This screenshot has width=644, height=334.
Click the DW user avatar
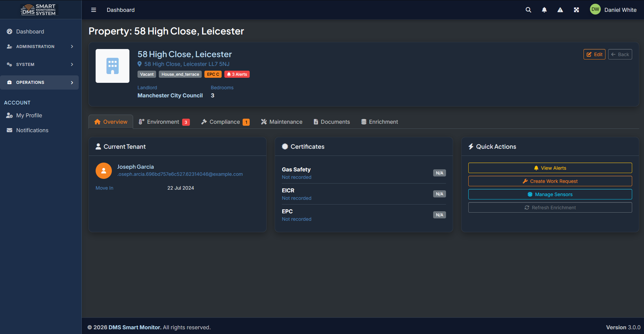(x=595, y=9)
